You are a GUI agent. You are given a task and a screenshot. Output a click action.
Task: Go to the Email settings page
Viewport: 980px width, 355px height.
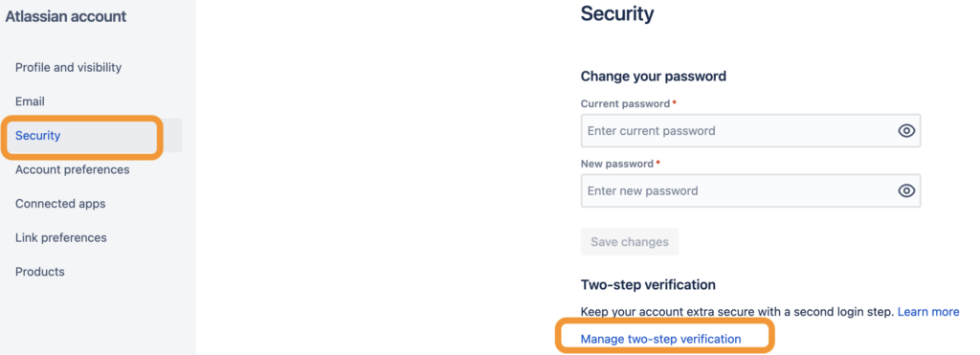coord(30,101)
